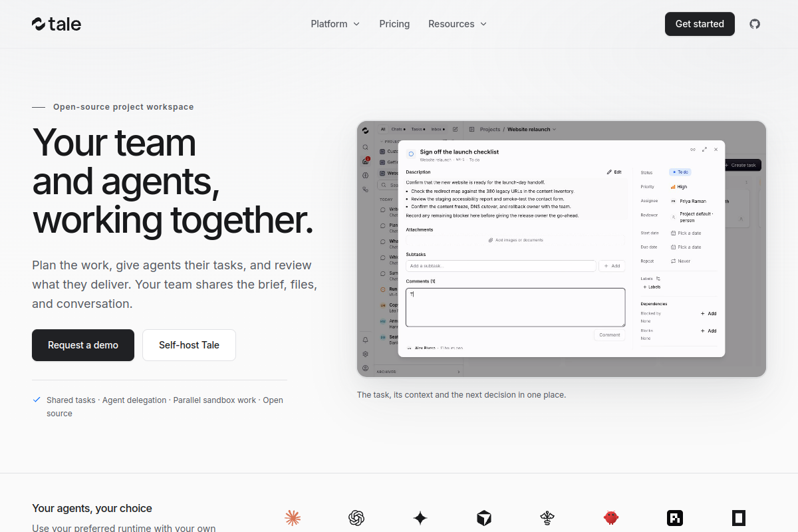
Task: Open the Repeat Never selector
Action: (x=681, y=261)
